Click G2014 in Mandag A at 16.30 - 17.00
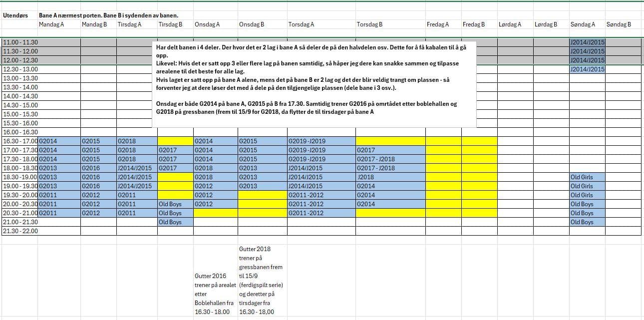 (x=59, y=141)
